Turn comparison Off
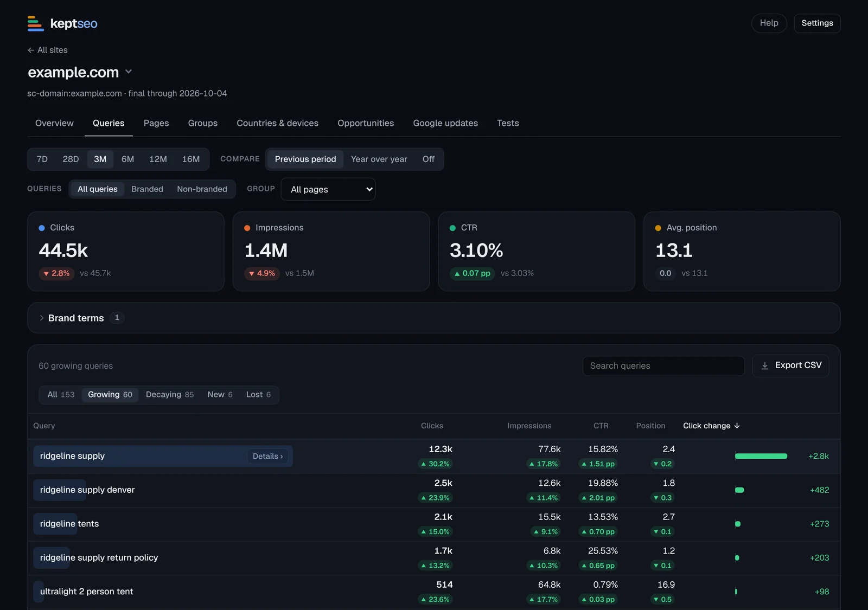 pos(429,159)
